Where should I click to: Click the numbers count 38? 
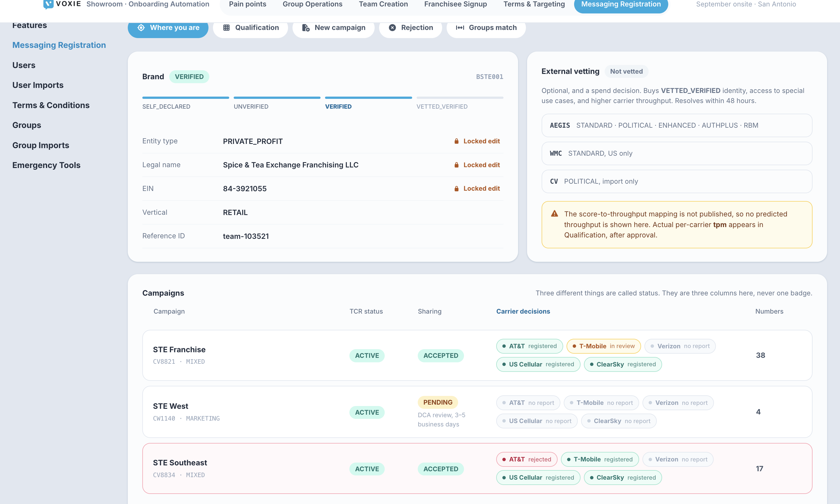(760, 355)
